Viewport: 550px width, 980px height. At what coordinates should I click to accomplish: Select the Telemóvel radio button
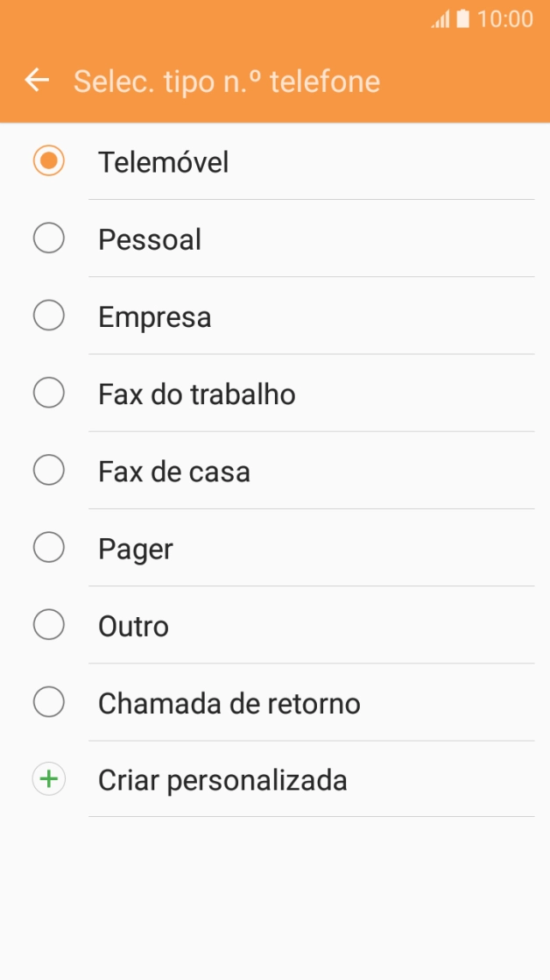pyautogui.click(x=48, y=162)
